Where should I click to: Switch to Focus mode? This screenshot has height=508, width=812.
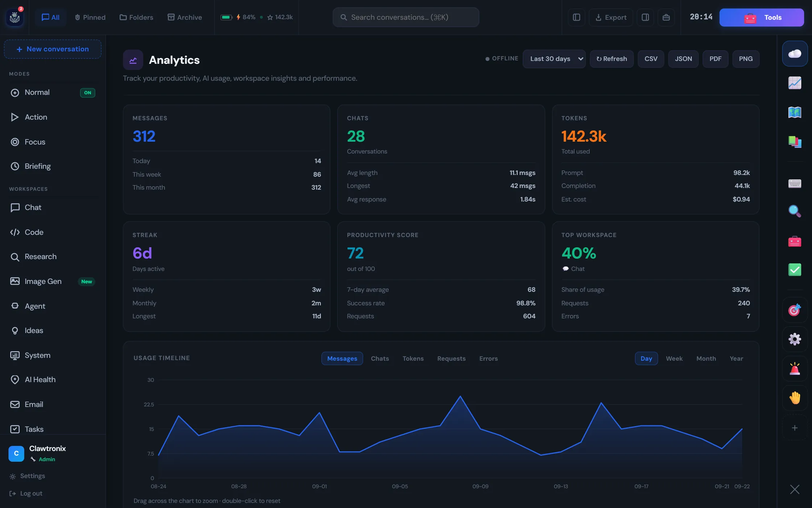point(53,142)
